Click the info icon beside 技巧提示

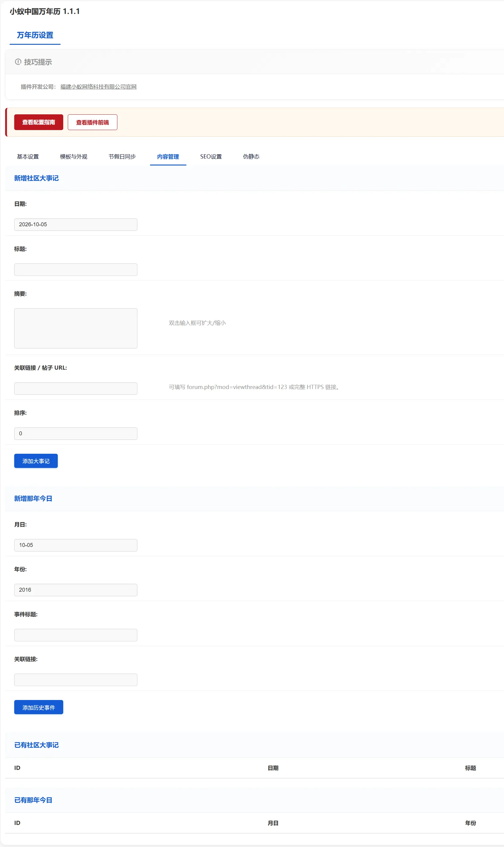point(18,62)
